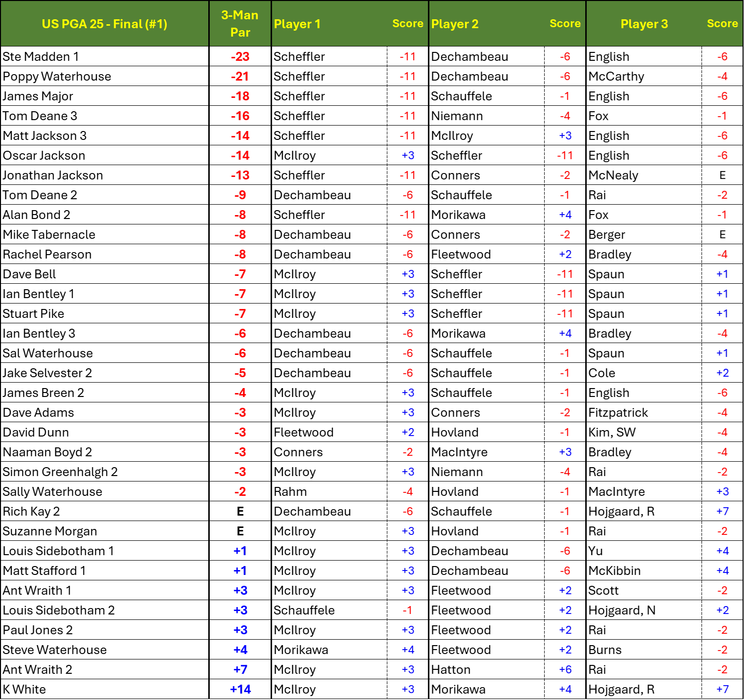Select the 'Mike Tabernacle' name cell

[x=104, y=234]
